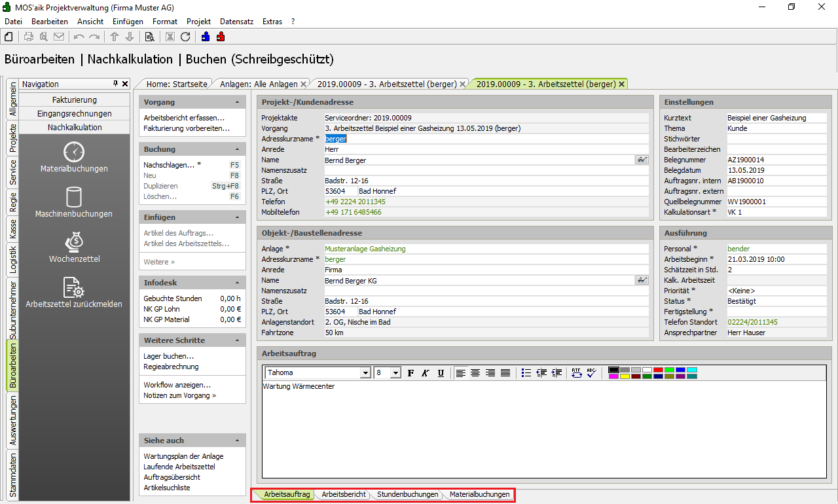Image resolution: width=838 pixels, height=504 pixels.
Task: Collapse the Infodesk panel section
Action: point(237,283)
